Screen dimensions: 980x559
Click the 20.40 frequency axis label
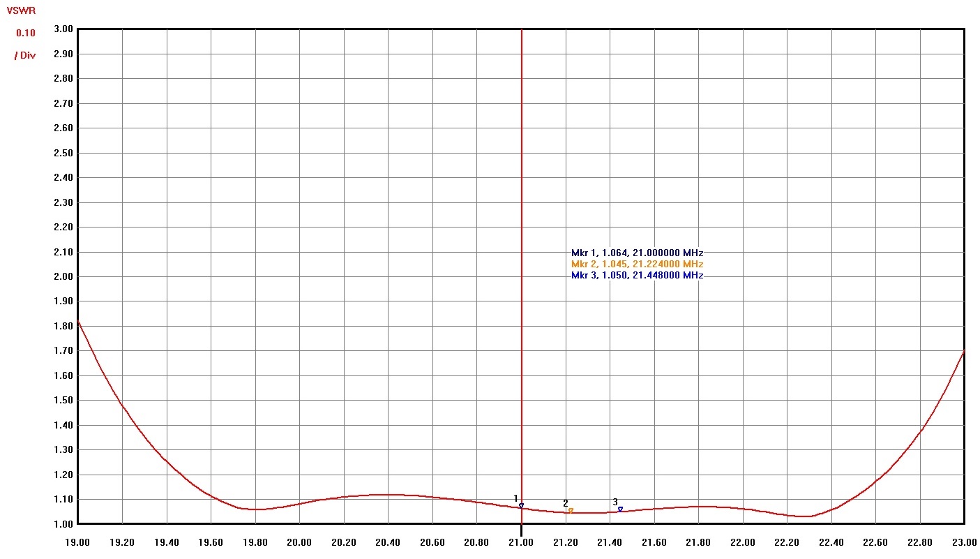pos(388,542)
